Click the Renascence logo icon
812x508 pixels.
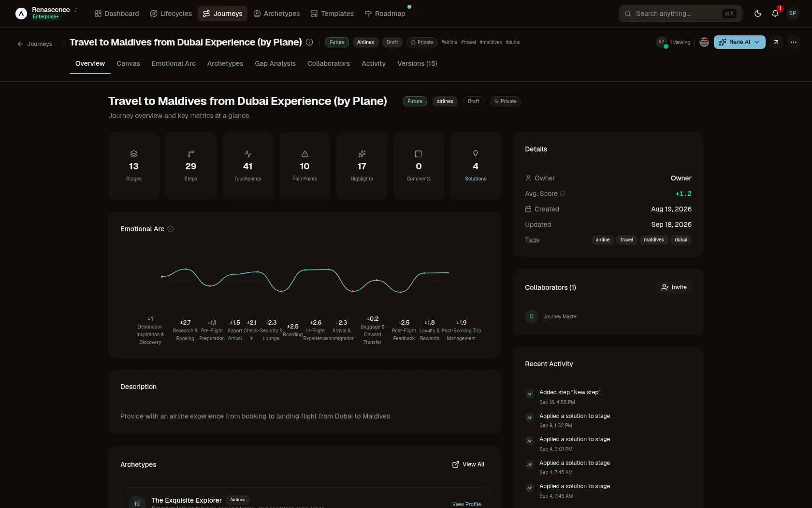coord(21,14)
